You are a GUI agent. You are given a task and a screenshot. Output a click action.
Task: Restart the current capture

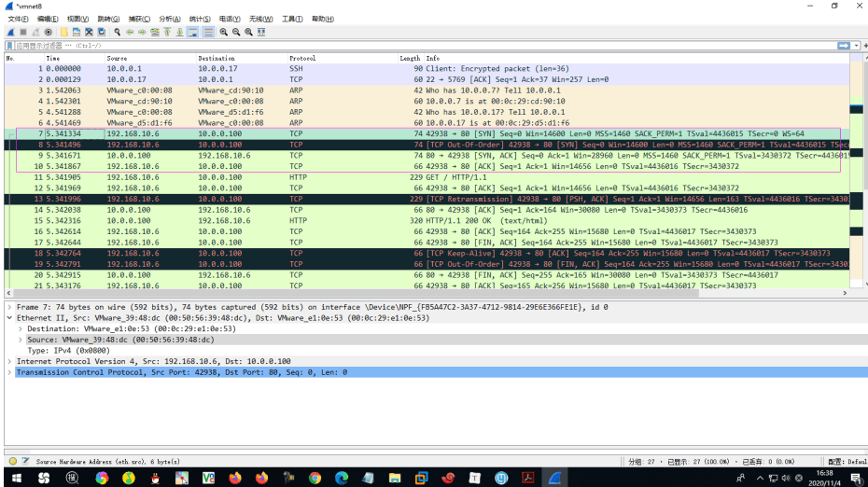click(36, 32)
